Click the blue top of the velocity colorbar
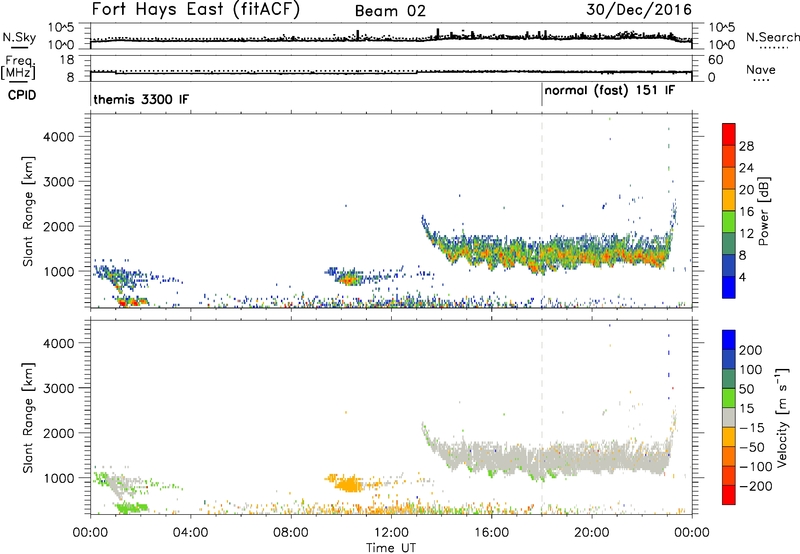 click(729, 340)
